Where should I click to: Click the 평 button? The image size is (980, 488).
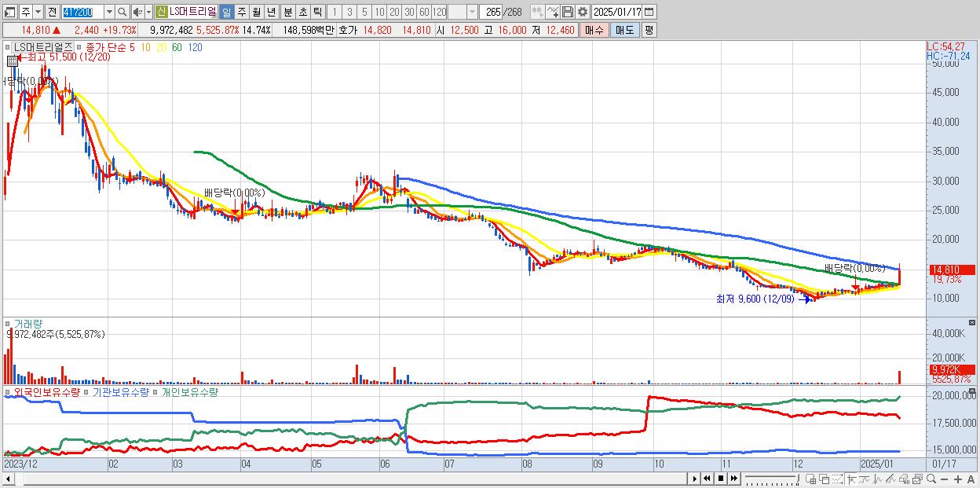coord(649,30)
